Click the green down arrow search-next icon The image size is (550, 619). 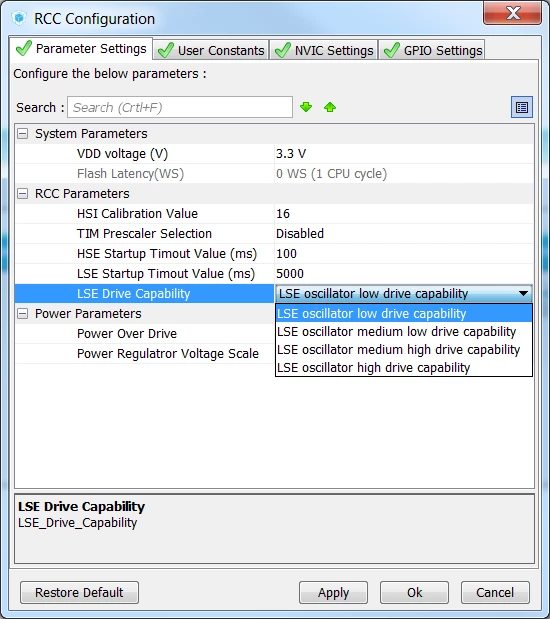coord(306,107)
